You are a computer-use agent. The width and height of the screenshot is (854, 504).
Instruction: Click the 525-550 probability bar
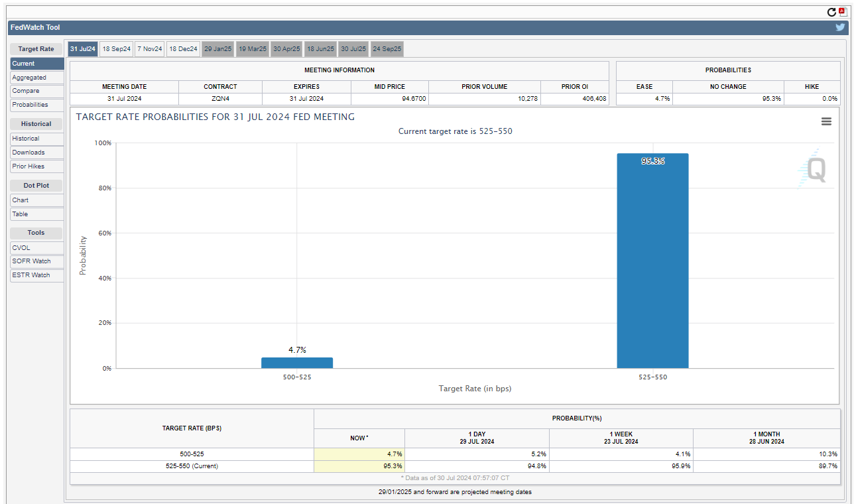click(652, 261)
